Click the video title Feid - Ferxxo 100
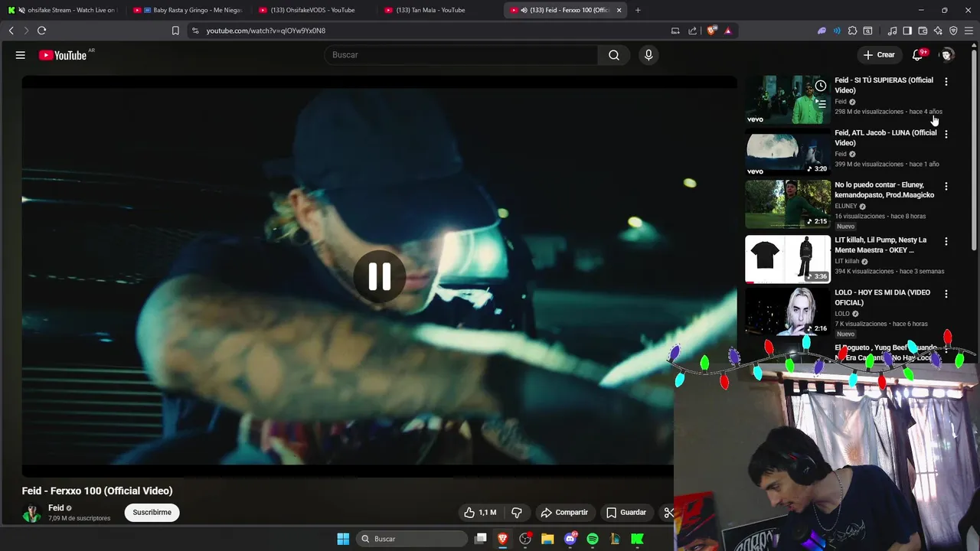 pos(97,491)
